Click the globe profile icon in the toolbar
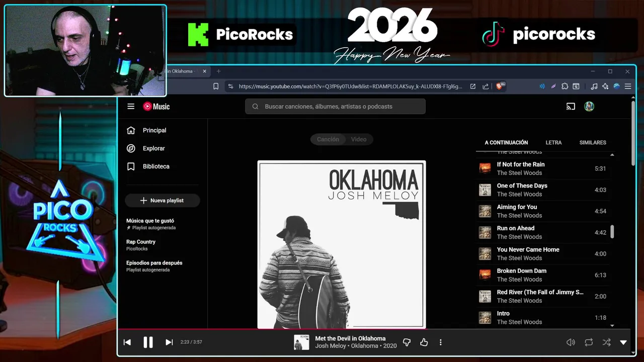 616,86
